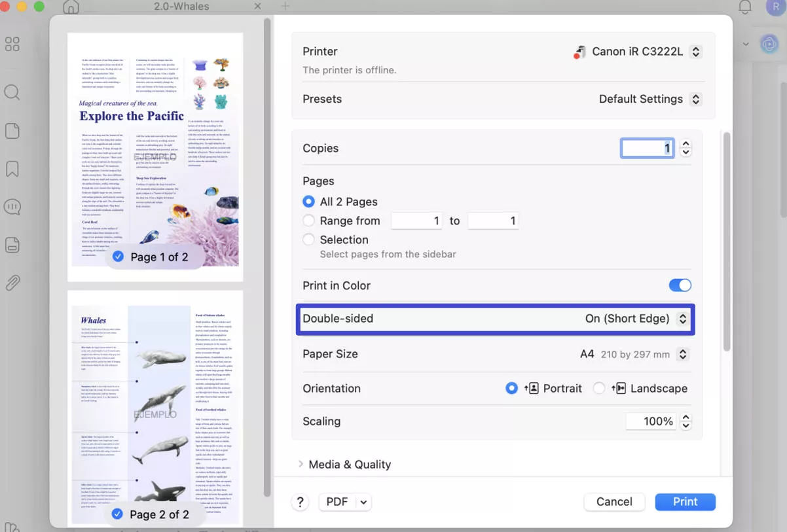Open the form/stamp icon in left sidebar
This screenshot has height=532, width=787.
click(12, 245)
